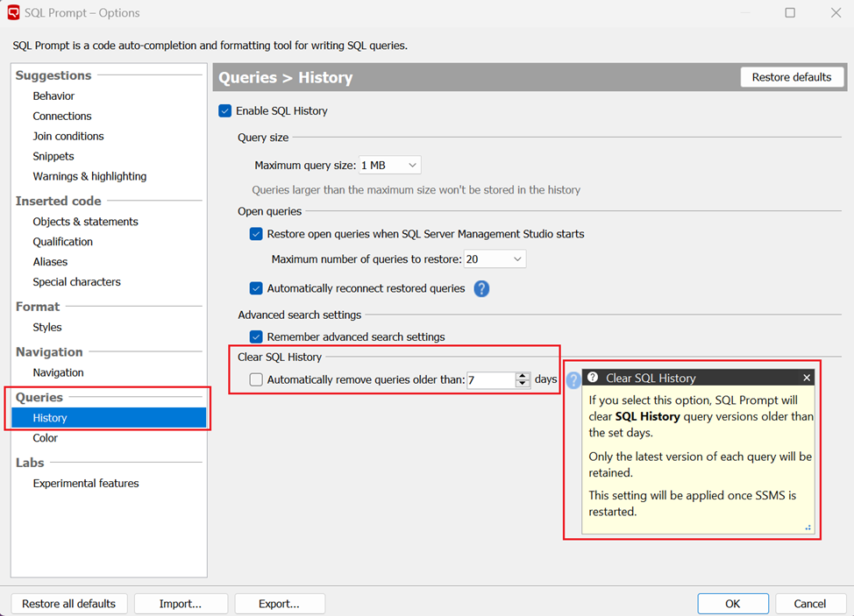Select Styles under Format

47,327
